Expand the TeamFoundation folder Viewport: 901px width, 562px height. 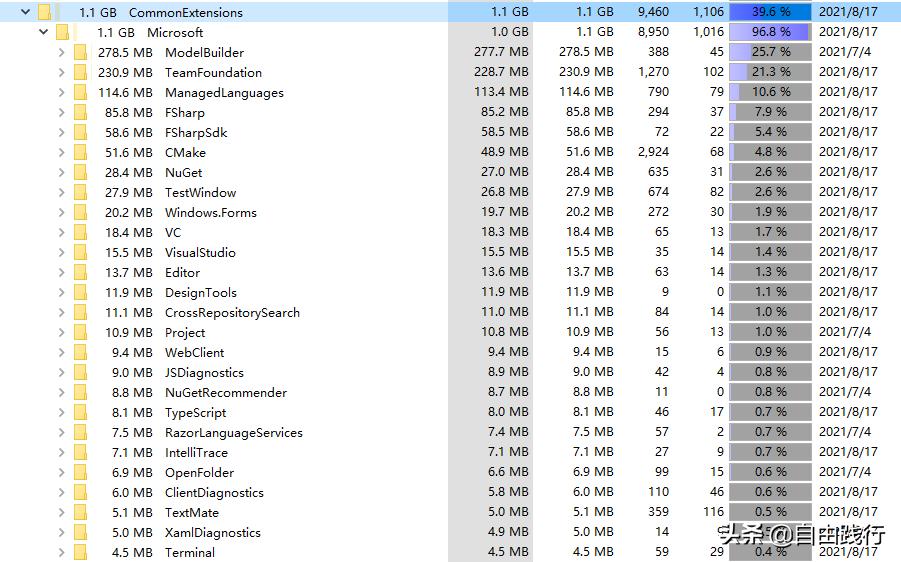61,72
